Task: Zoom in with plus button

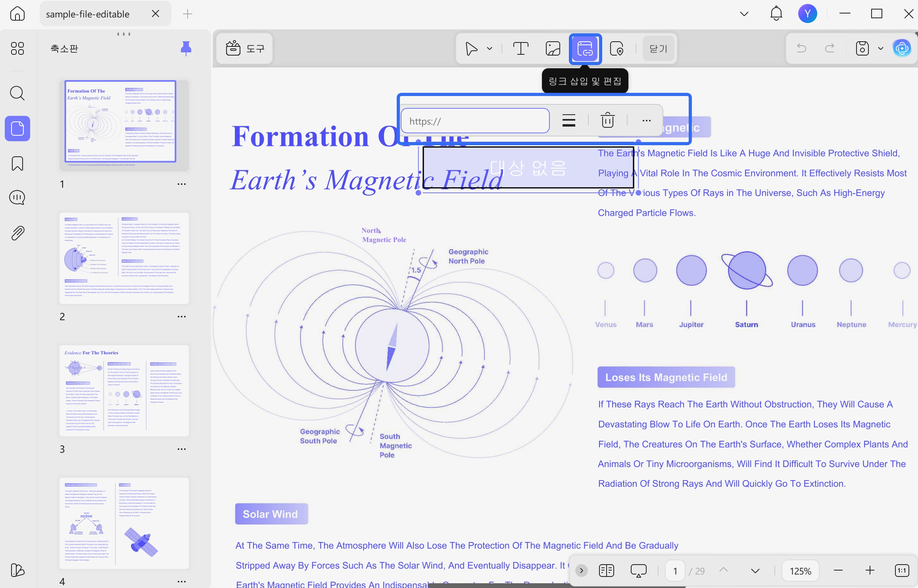Action: [x=870, y=571]
